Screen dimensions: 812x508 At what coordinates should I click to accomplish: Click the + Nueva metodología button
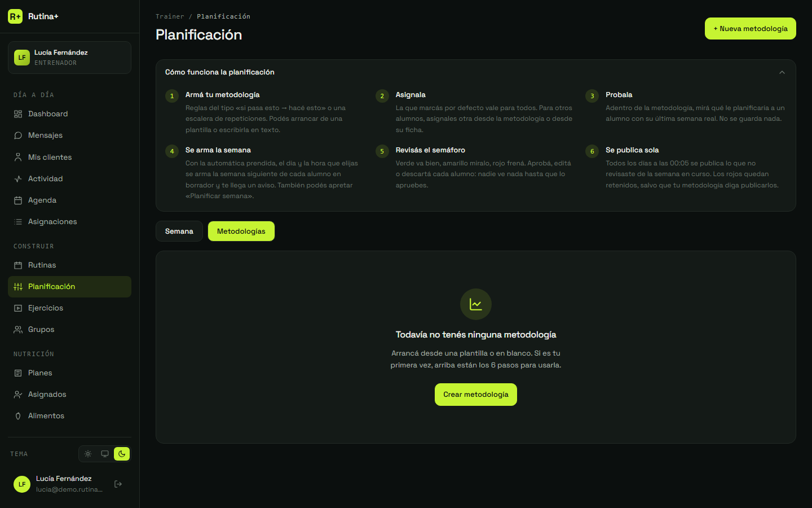tap(751, 29)
